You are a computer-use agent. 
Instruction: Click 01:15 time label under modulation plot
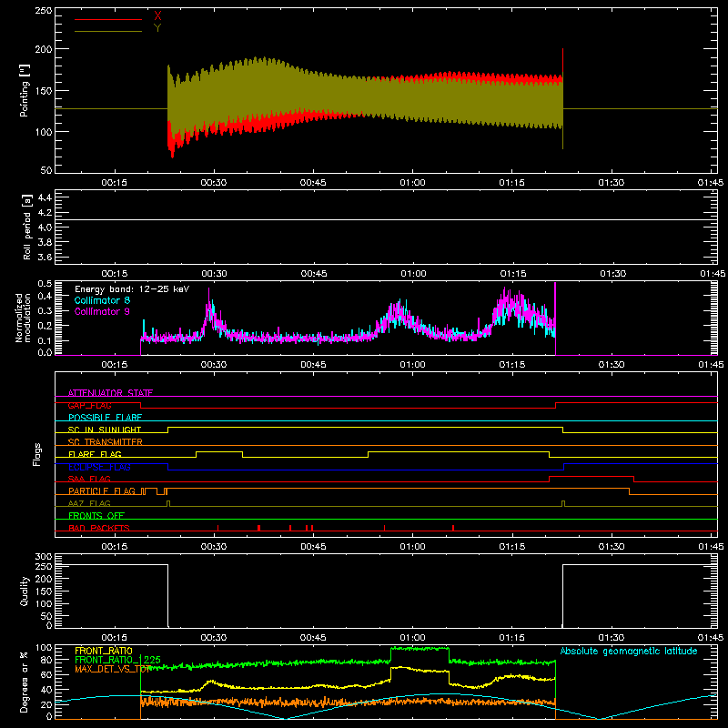pos(512,365)
